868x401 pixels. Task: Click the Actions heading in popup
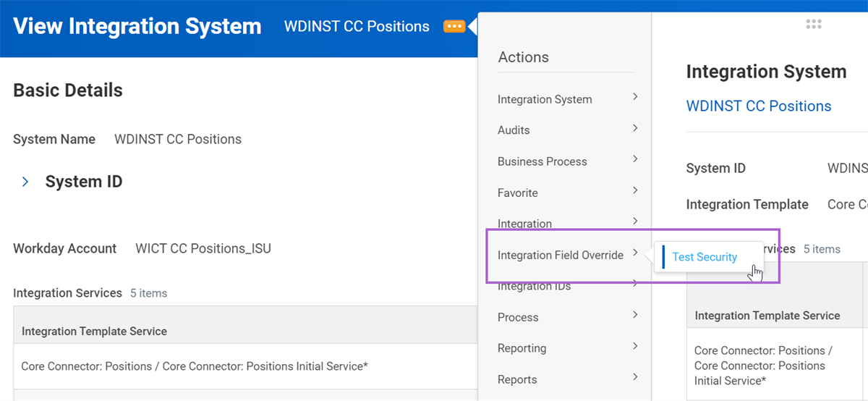[x=524, y=57]
